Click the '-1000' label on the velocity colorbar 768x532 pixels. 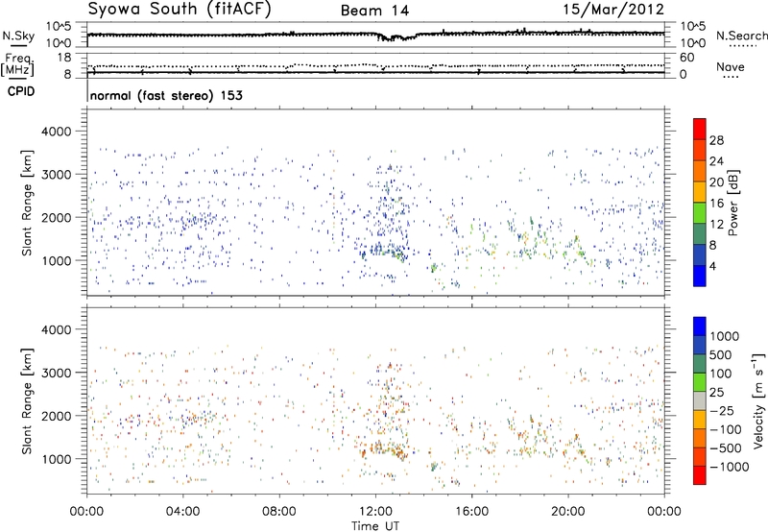(729, 467)
